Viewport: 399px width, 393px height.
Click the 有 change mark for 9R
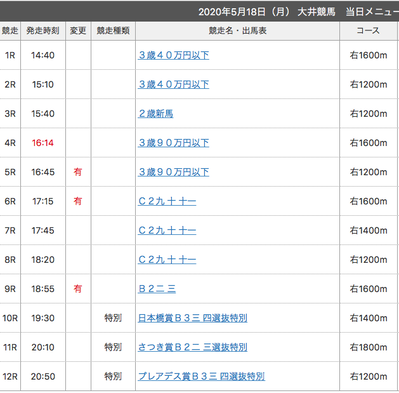[78, 289]
